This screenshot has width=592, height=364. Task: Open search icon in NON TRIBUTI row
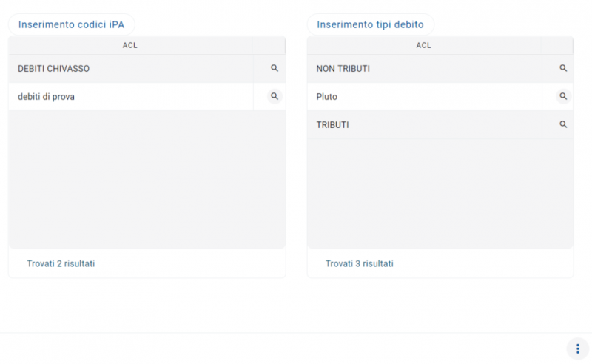coord(563,68)
